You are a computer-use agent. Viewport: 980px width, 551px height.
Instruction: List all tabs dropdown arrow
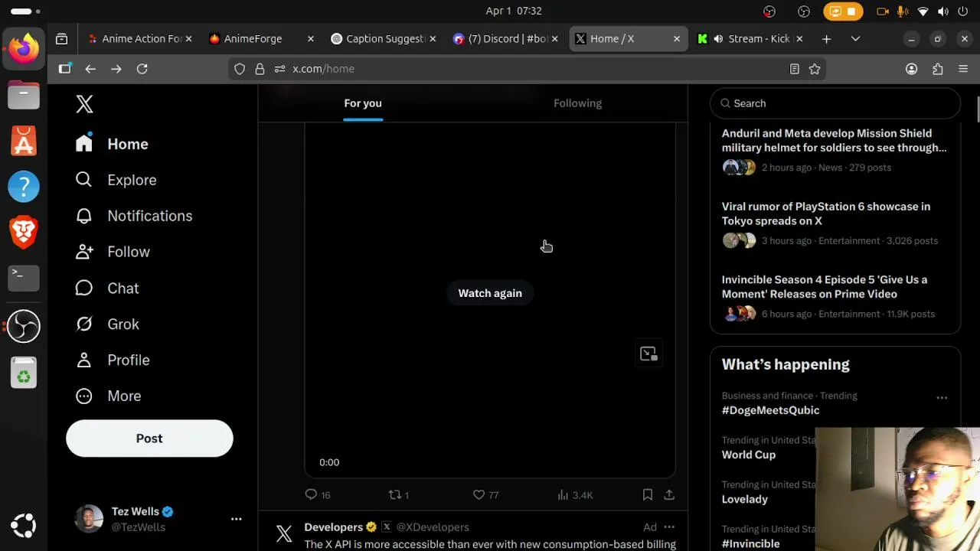[x=855, y=38]
